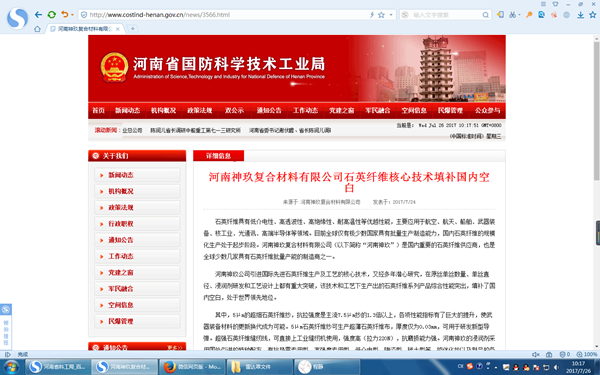This screenshot has width=600, height=375.
Task: Open 机构概况 in the left sidebar
Action: click(x=137, y=191)
